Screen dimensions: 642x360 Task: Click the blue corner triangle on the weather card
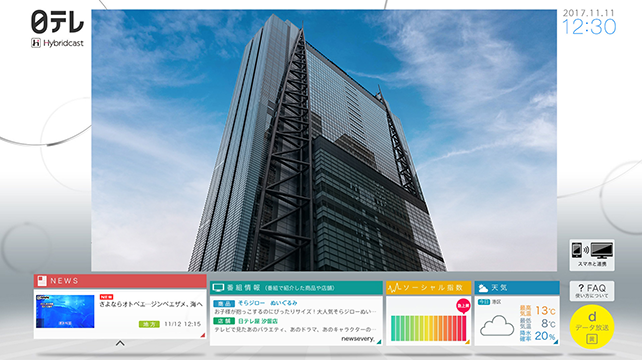tap(556, 342)
